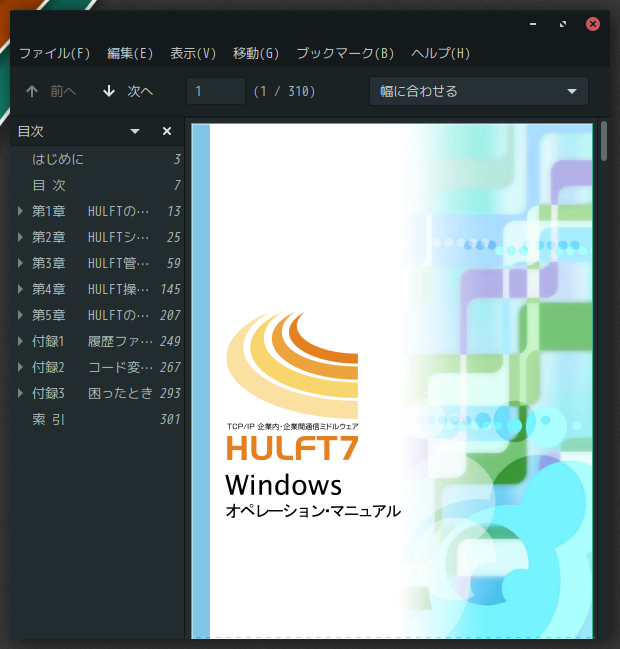Viewport: 620px width, 649px height.
Task: Select 付録2 コード変… entry
Action: click(98, 368)
